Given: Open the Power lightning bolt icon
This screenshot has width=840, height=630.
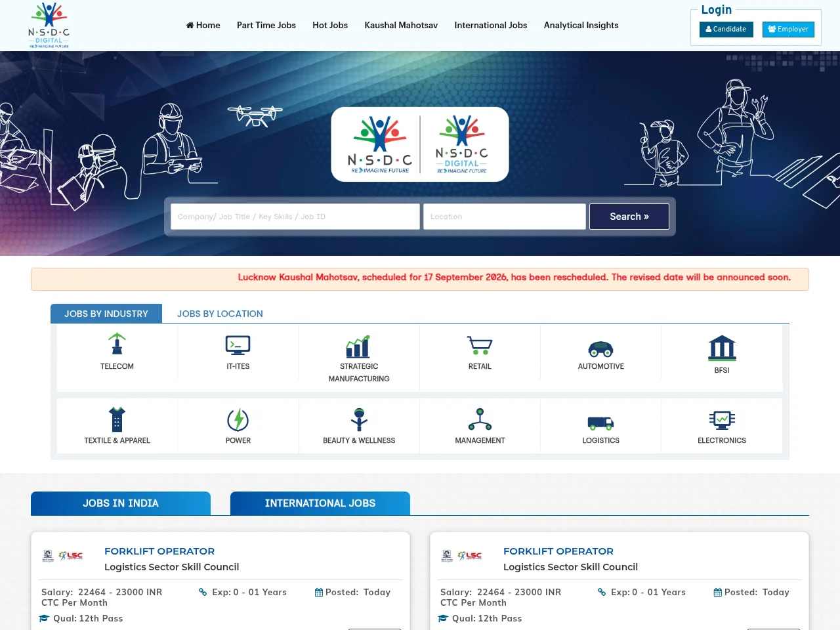Looking at the screenshot, I should (x=238, y=420).
